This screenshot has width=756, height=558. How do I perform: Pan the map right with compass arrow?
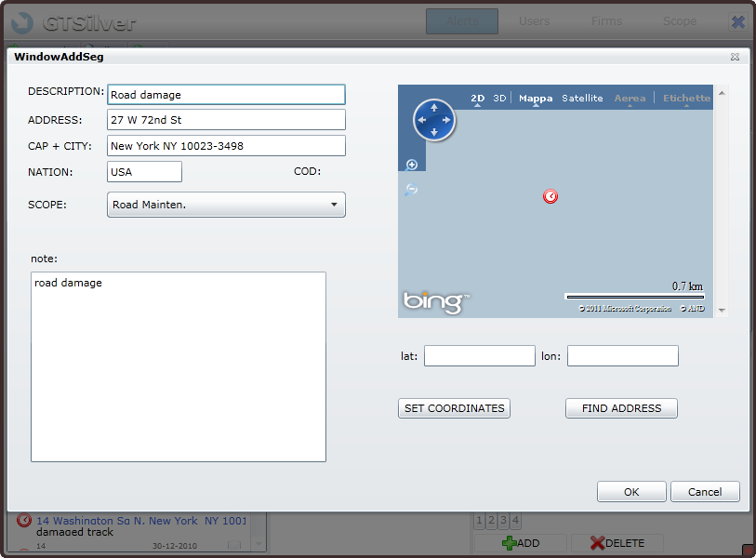coord(446,120)
